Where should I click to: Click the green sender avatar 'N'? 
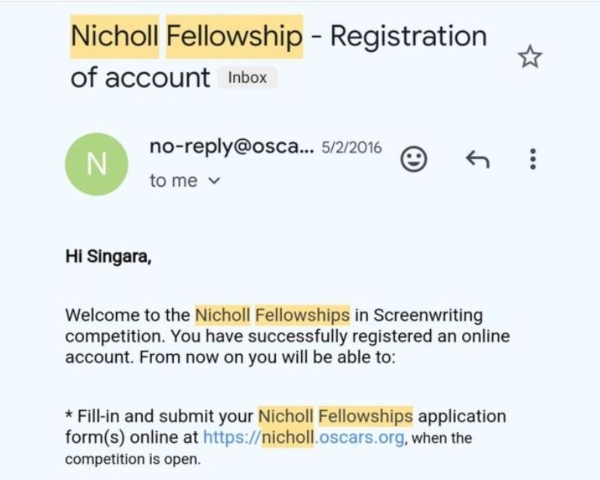[x=96, y=164]
